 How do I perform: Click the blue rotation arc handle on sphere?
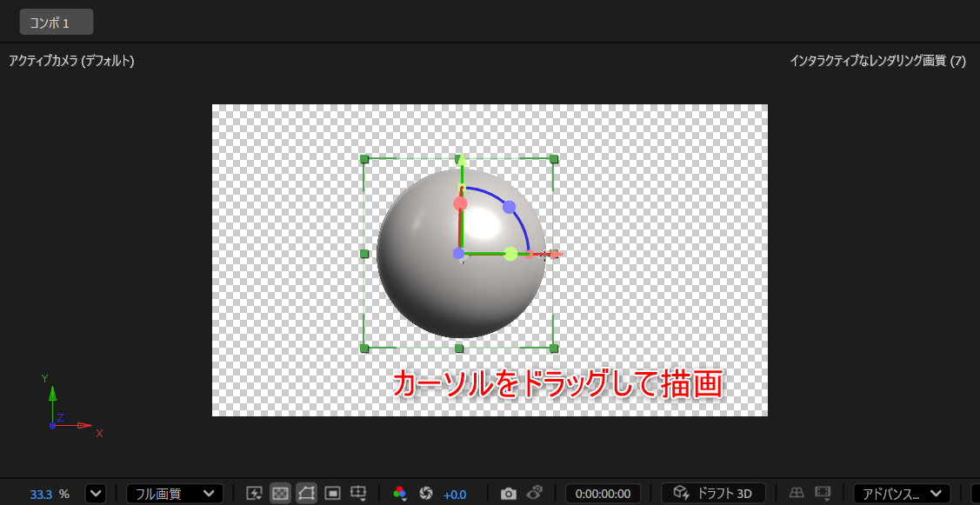509,206
